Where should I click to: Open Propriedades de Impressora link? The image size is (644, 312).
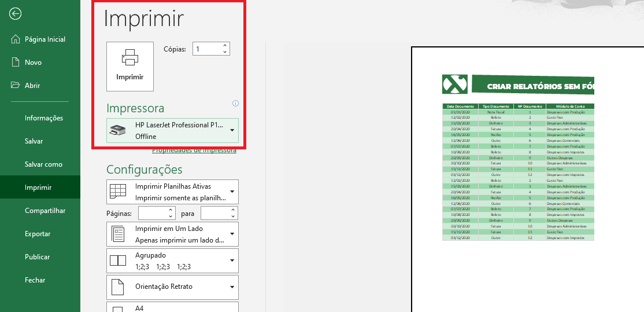[x=194, y=151]
